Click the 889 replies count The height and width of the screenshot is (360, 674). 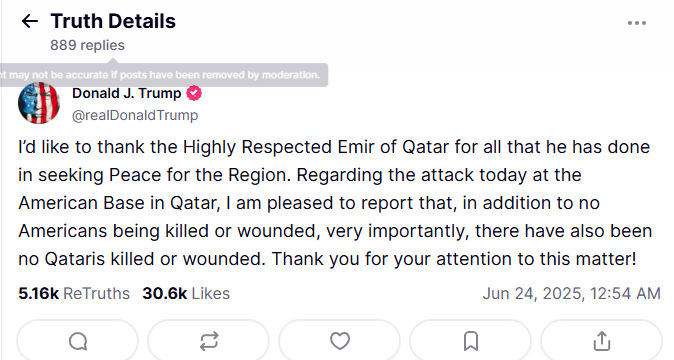87,45
